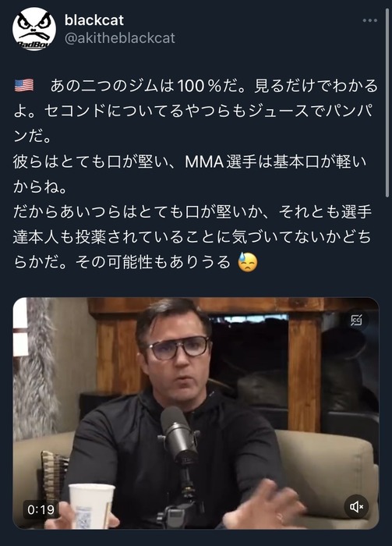Image resolution: width=392 pixels, height=546 pixels.
Task: Open the three-dot more options menu
Action: [x=369, y=20]
